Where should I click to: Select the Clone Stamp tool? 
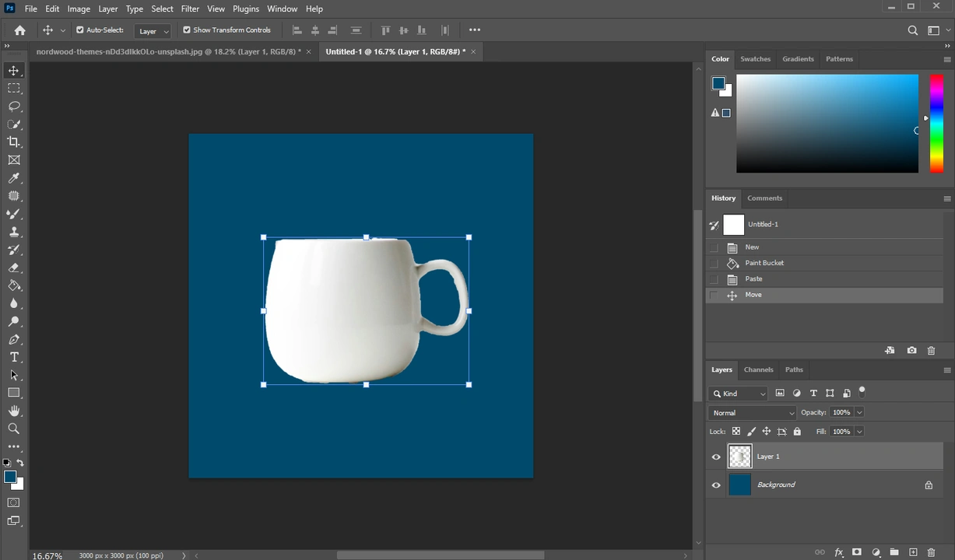(x=14, y=232)
